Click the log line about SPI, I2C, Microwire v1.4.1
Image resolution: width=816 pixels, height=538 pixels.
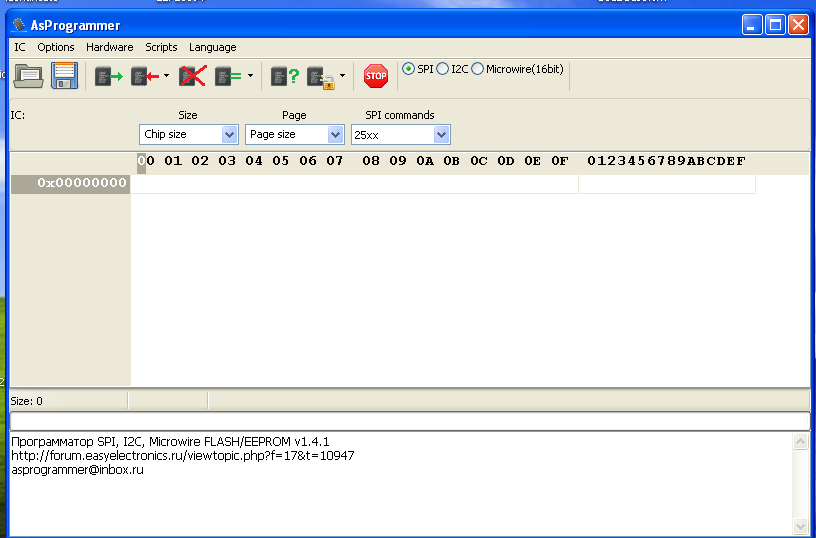point(170,442)
